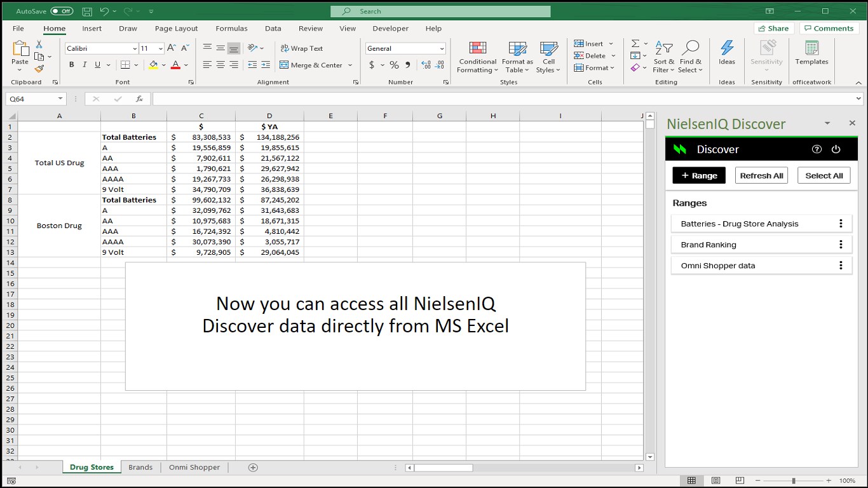Click the Select All button

tap(824, 175)
